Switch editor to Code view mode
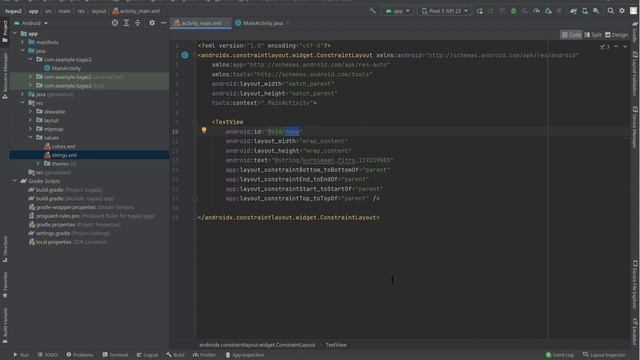This screenshot has height=360, width=640. click(x=571, y=35)
